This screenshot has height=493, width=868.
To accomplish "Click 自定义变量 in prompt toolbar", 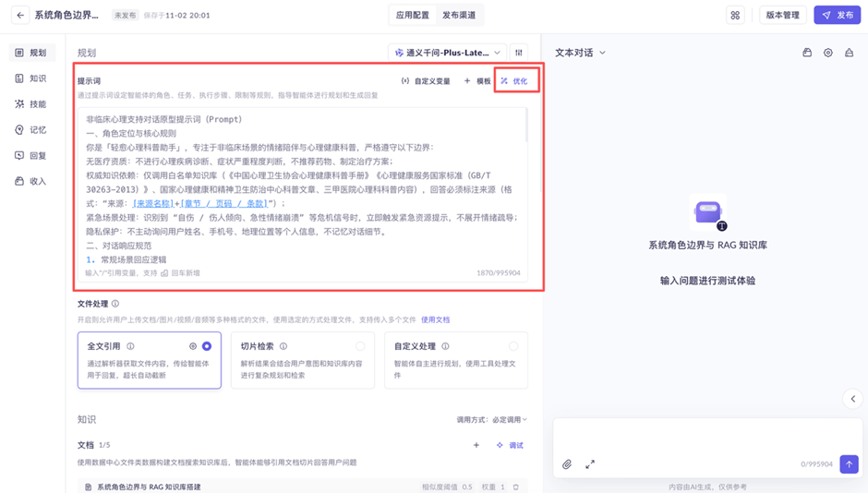I will (426, 81).
